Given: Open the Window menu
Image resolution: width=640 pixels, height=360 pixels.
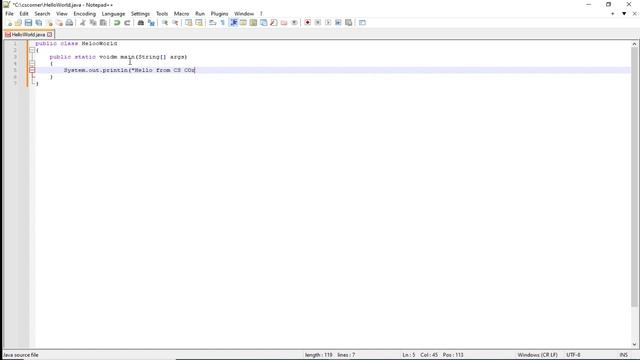Looking at the screenshot, I should point(244,14).
